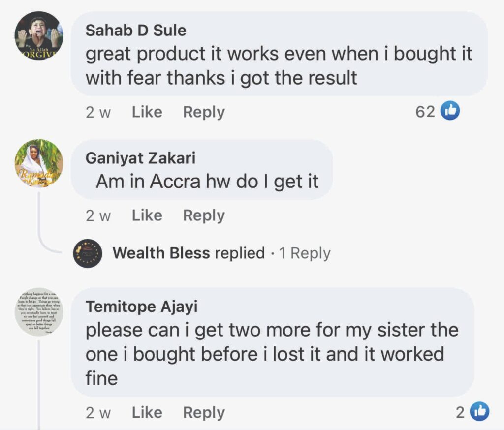This screenshot has width=504, height=430.
Task: Open Ganiyat Zakari's profile name link
Action: [x=140, y=158]
